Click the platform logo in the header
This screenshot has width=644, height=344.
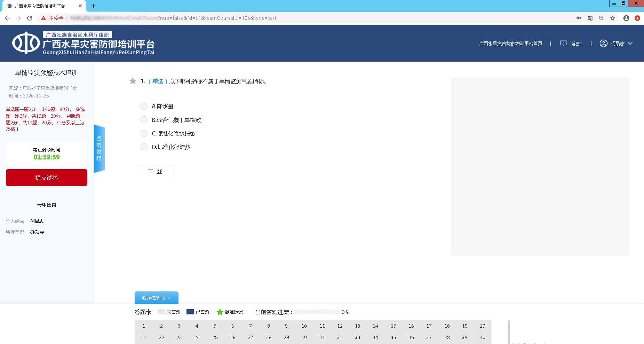[25, 43]
